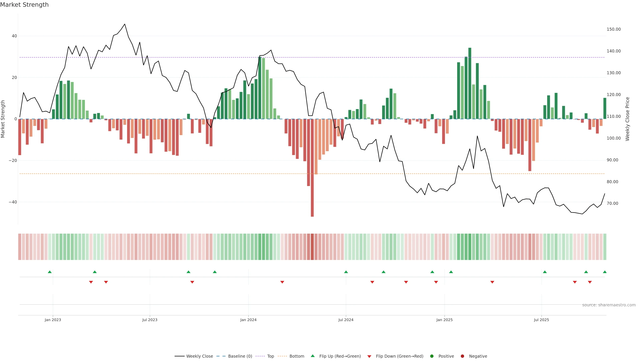
Task: Click Flip Up green triangle legend icon
Action: coord(312,356)
